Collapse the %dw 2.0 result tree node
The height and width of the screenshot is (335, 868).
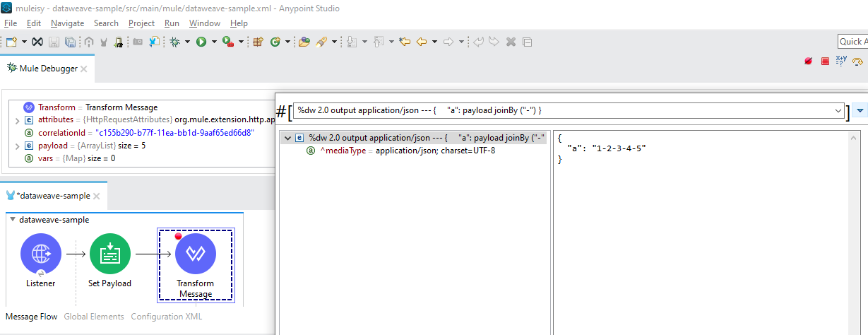tap(287, 138)
